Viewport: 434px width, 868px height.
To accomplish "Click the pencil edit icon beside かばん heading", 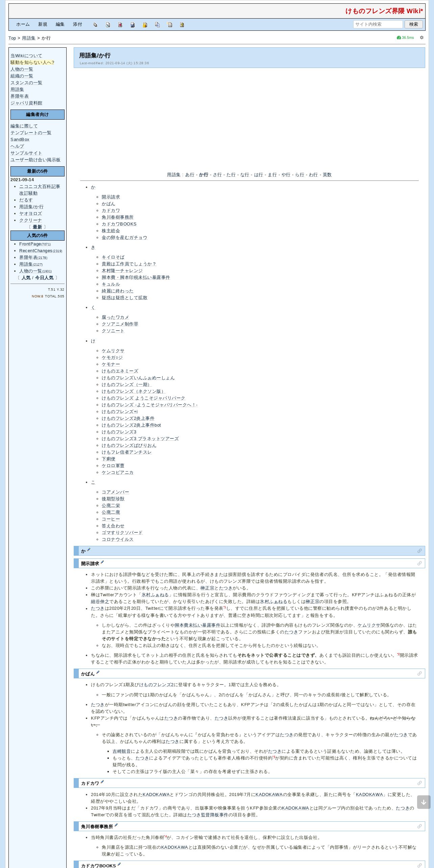I will 98,673.
